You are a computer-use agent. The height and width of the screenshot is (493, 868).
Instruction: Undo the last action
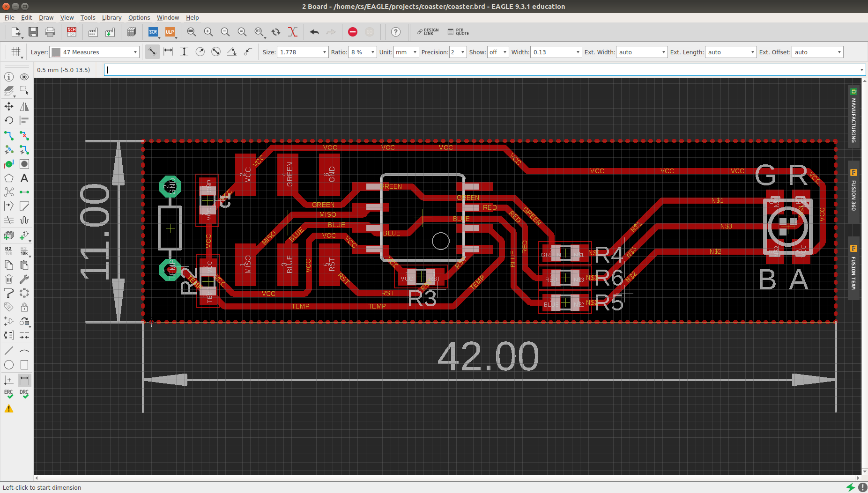tap(314, 32)
